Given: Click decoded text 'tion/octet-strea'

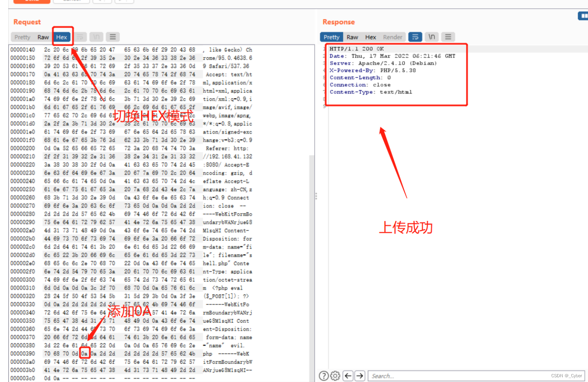Looking at the screenshot, I should tap(227, 280).
